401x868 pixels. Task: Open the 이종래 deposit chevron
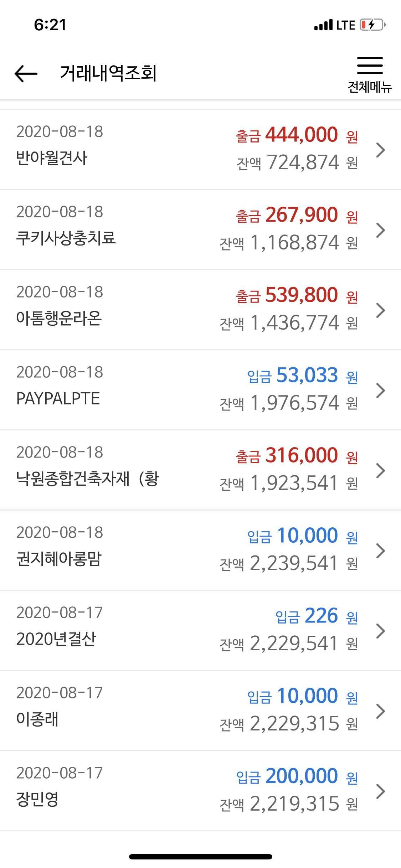381,711
